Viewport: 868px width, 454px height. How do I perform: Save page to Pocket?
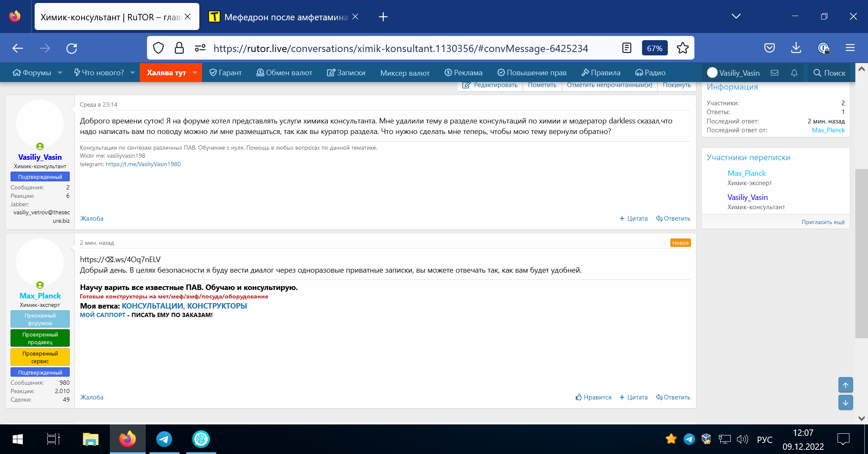coord(770,48)
